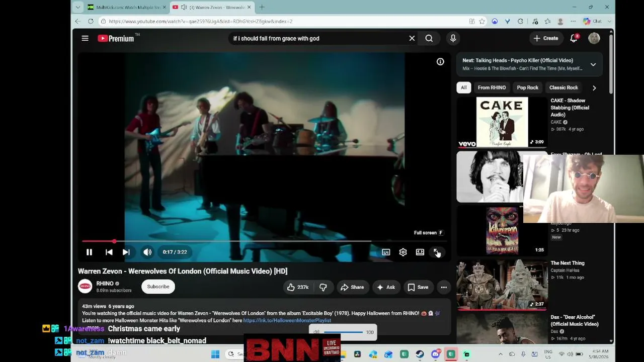Open the browser Copilot Chat button
Viewport: 644px width, 362px height.
tap(592, 21)
